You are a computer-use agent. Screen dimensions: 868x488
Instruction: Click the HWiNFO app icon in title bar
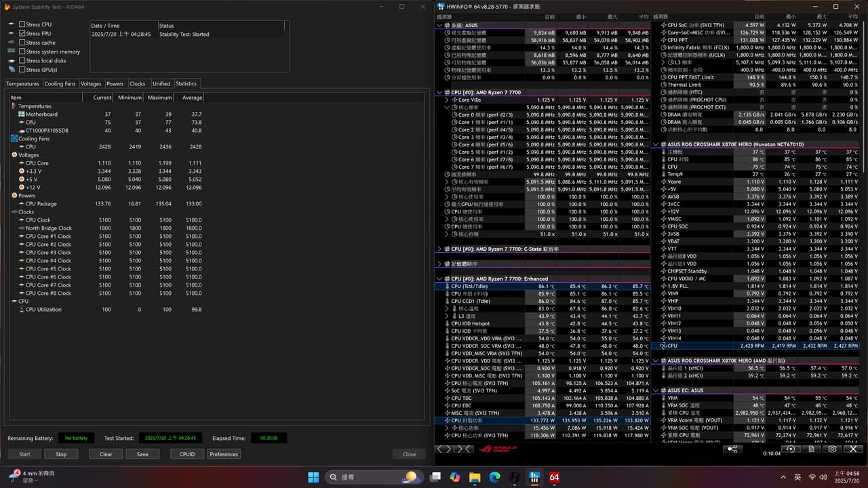pyautogui.click(x=441, y=7)
